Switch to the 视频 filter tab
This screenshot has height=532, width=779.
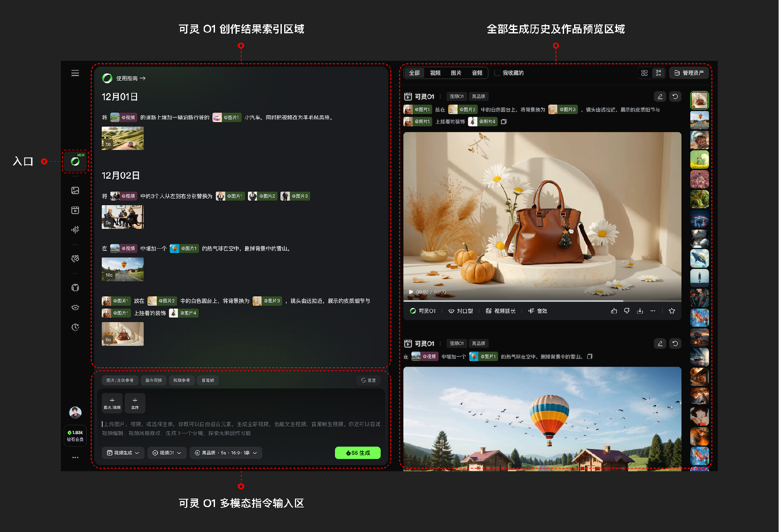click(x=435, y=73)
